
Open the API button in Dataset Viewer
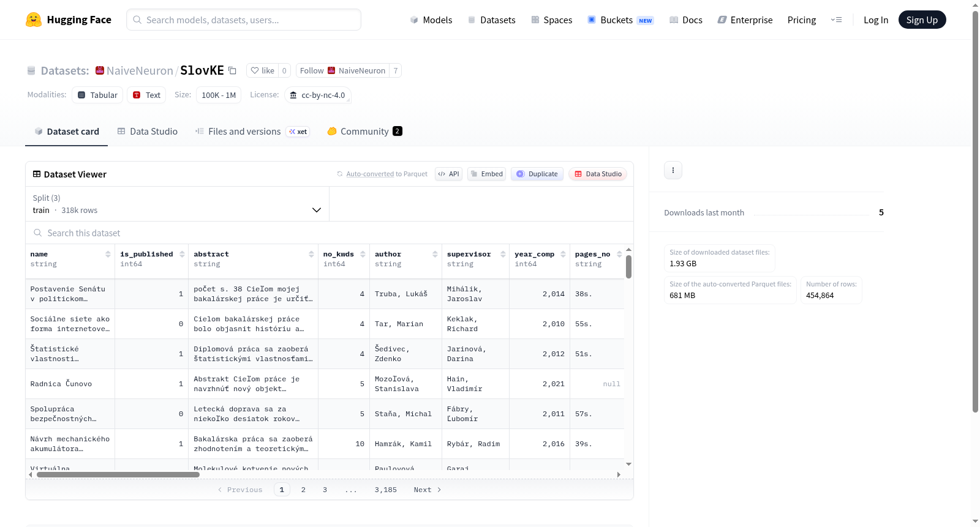tap(448, 174)
